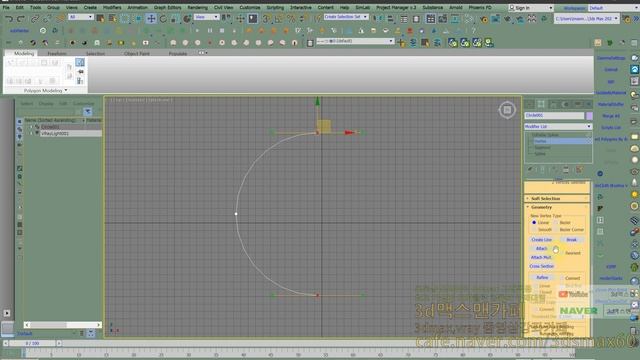The image size is (640, 360).
Task: Activate Select and Move tool
Action: click(151, 18)
